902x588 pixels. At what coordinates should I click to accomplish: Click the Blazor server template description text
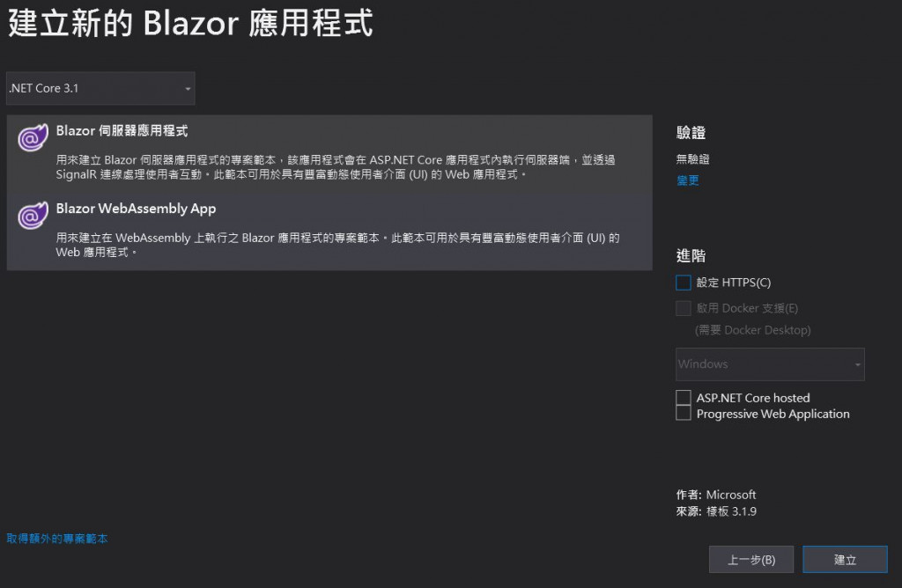tap(336, 167)
